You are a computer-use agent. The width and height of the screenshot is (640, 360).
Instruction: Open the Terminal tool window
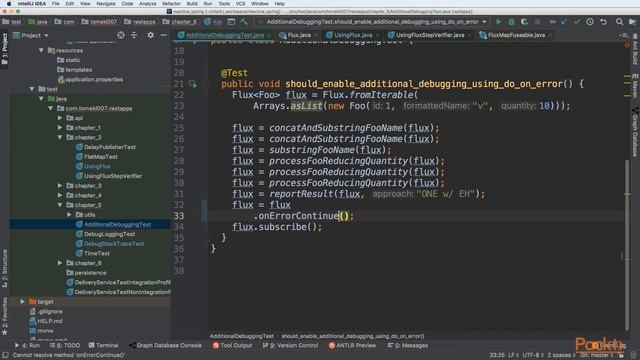[104, 345]
